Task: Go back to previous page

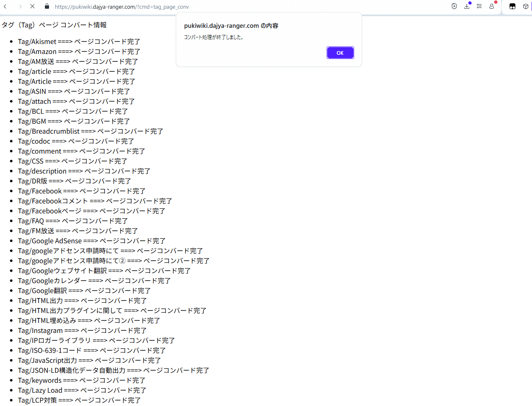Action: coord(5,7)
